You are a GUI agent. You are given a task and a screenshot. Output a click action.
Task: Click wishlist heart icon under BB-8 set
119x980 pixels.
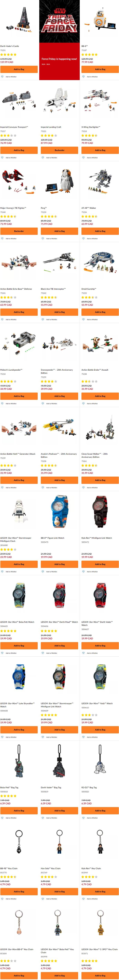(83, 76)
